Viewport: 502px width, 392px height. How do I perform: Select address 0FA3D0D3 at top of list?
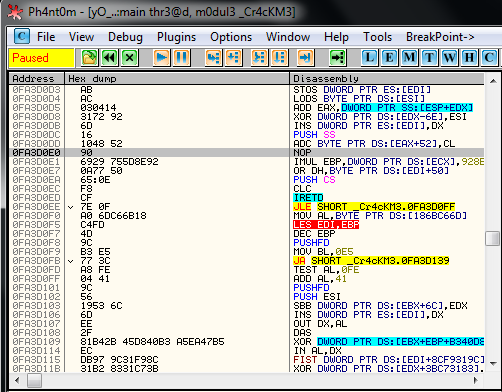coord(36,90)
